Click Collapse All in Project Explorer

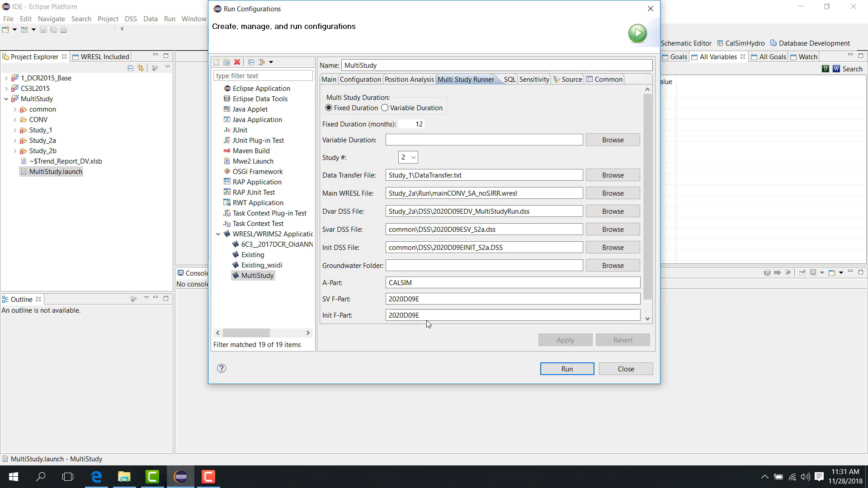[x=130, y=68]
